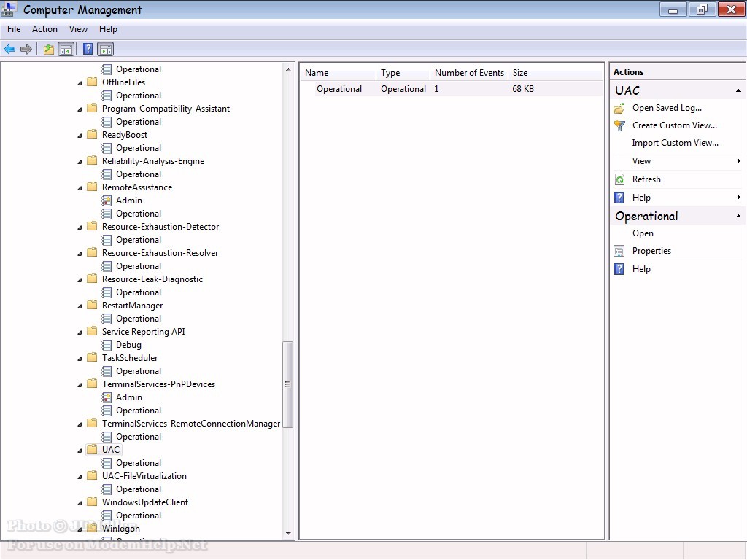Select the OfflineFiles folder icon
This screenshot has height=560, width=747.
click(x=93, y=82)
